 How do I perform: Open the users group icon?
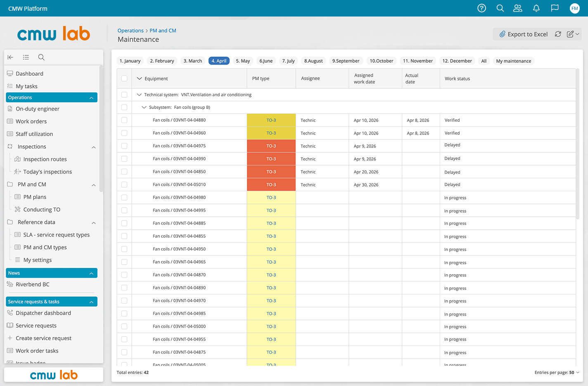click(x=518, y=8)
